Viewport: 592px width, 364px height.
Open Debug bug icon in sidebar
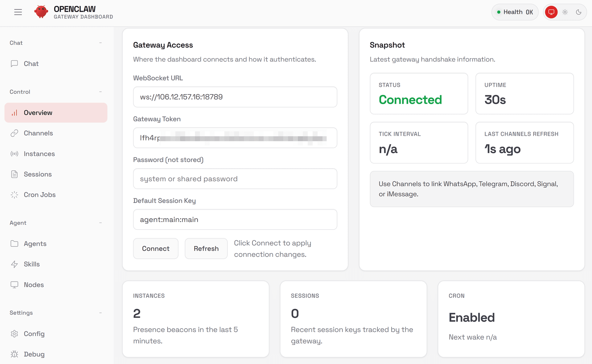(x=14, y=354)
